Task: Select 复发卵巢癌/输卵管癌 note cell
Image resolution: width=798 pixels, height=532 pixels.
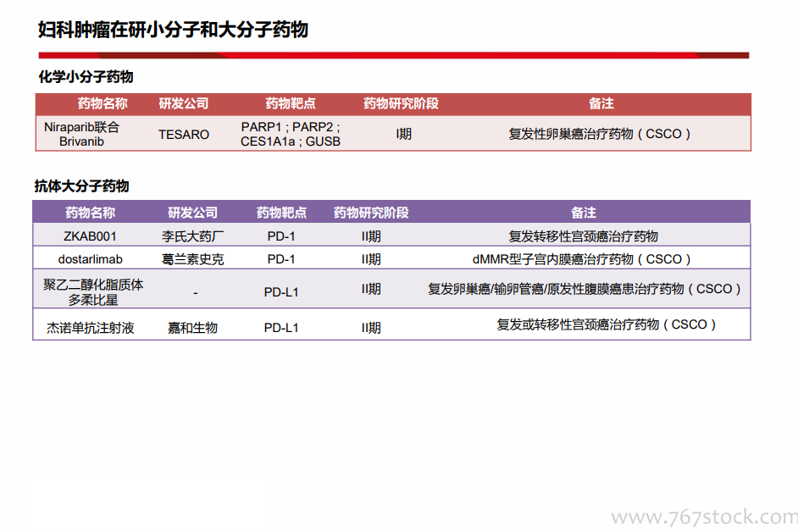Action: pyautogui.click(x=585, y=289)
